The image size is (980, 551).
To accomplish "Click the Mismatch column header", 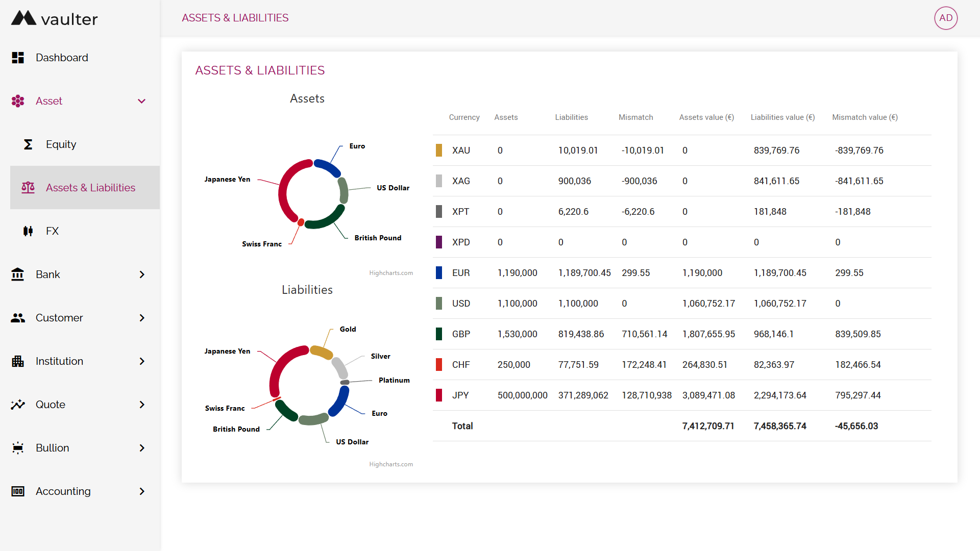I will click(636, 117).
